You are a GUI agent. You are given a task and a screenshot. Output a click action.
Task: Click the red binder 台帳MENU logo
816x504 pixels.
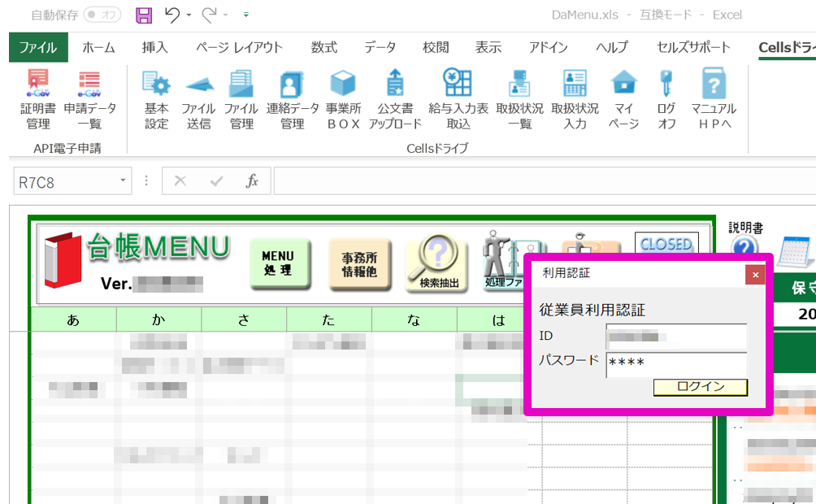[63, 260]
